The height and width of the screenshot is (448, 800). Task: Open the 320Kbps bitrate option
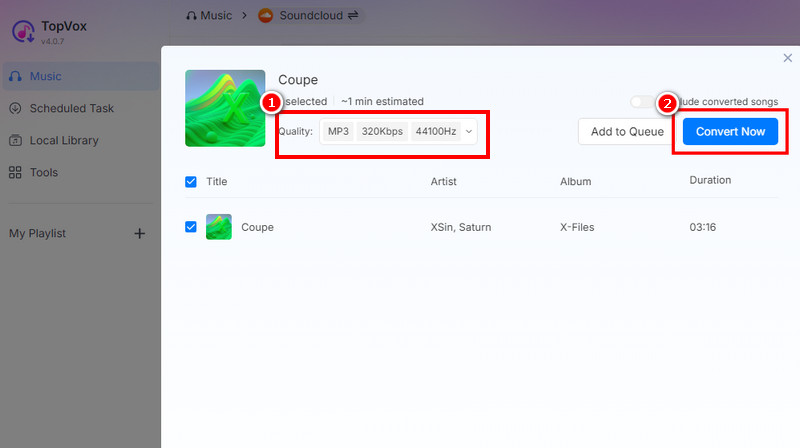pyautogui.click(x=381, y=131)
